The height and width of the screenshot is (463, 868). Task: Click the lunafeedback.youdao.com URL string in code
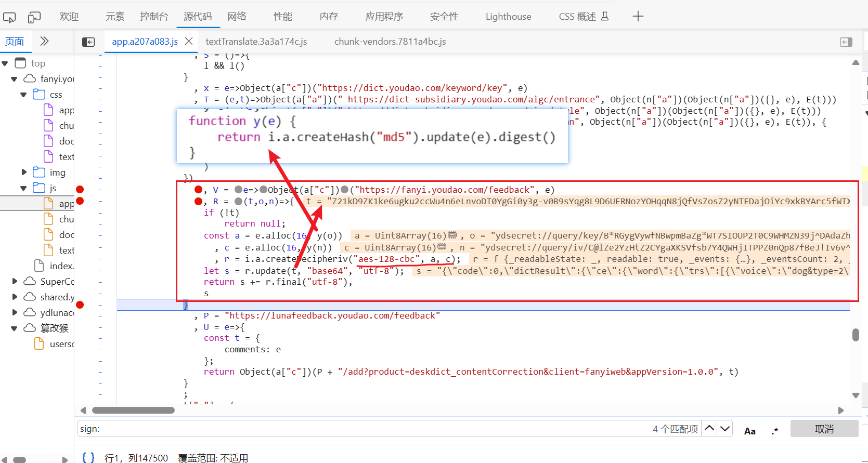click(x=332, y=315)
